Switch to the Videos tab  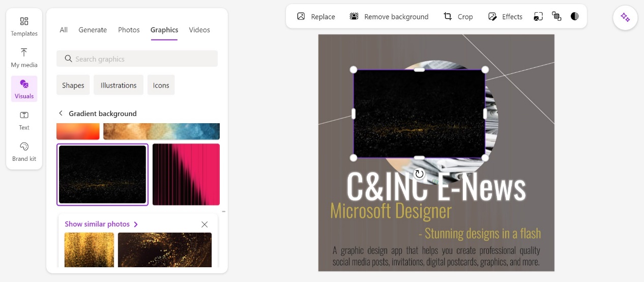(199, 30)
